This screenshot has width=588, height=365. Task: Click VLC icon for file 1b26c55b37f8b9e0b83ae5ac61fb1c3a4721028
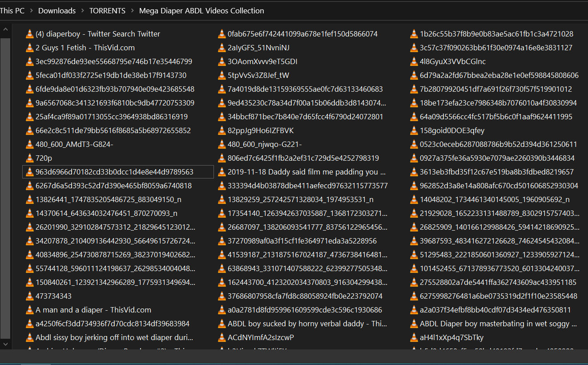[x=414, y=34]
